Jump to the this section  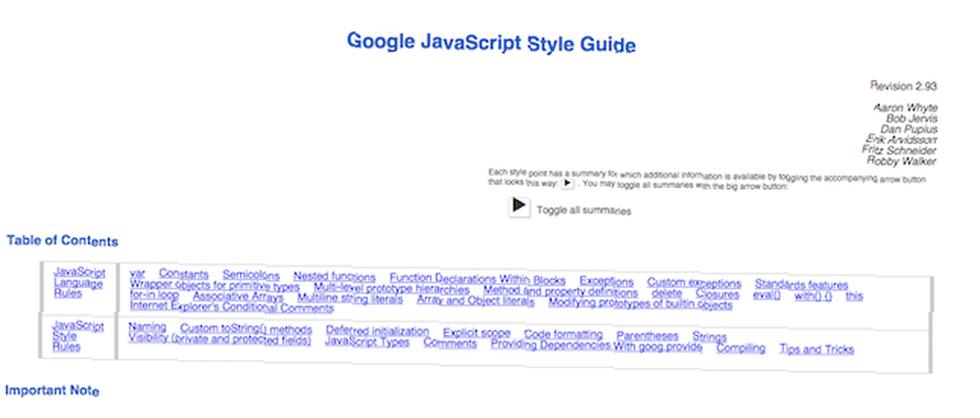point(854,296)
